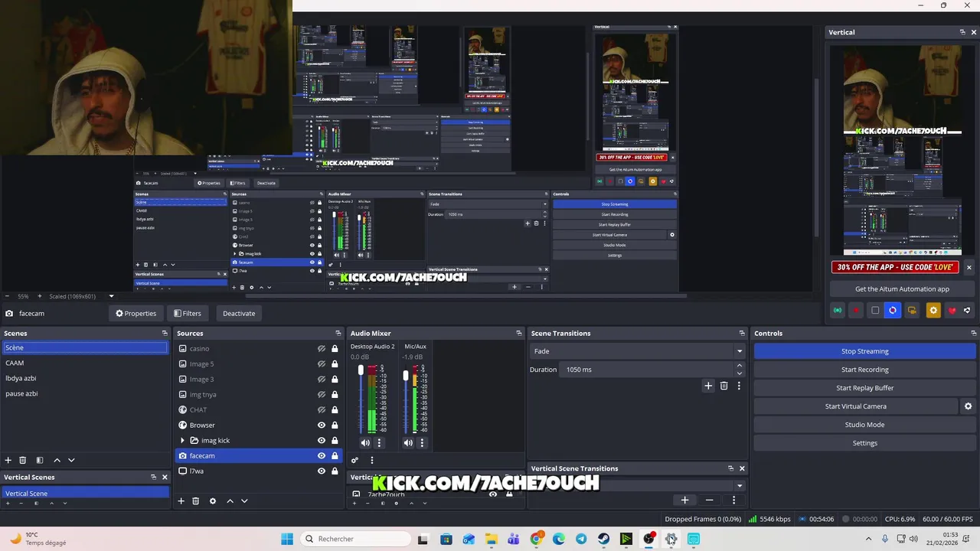This screenshot has width=980, height=551.
Task: Click Start Replay Buffer
Action: point(865,388)
